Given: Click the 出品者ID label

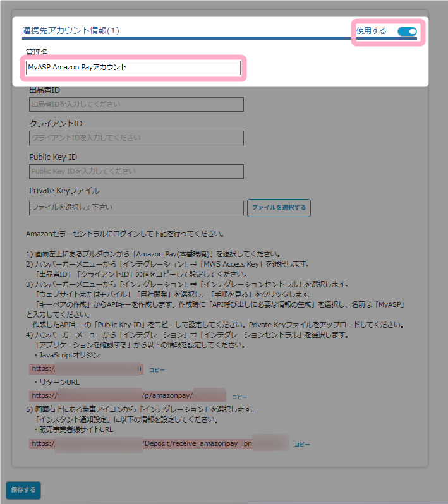Looking at the screenshot, I should 45,90.
